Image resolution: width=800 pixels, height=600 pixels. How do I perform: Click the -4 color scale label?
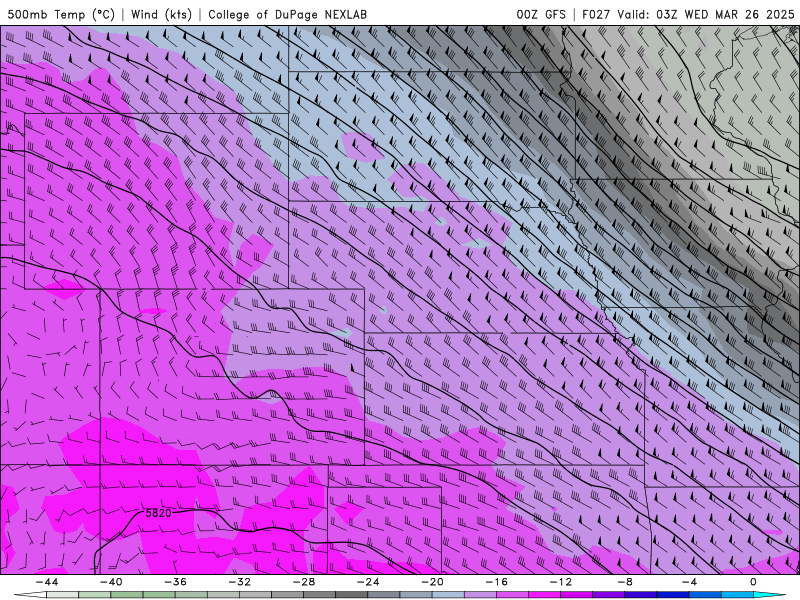[x=689, y=582]
